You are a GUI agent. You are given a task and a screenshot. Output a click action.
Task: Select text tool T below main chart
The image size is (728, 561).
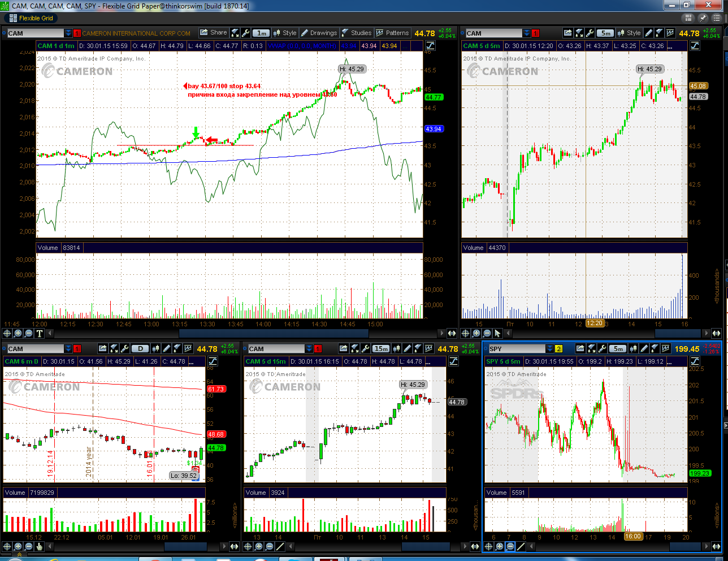point(40,333)
